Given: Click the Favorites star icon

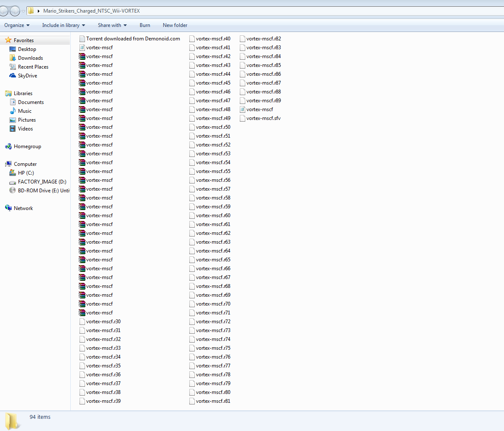Looking at the screenshot, I should coord(8,40).
